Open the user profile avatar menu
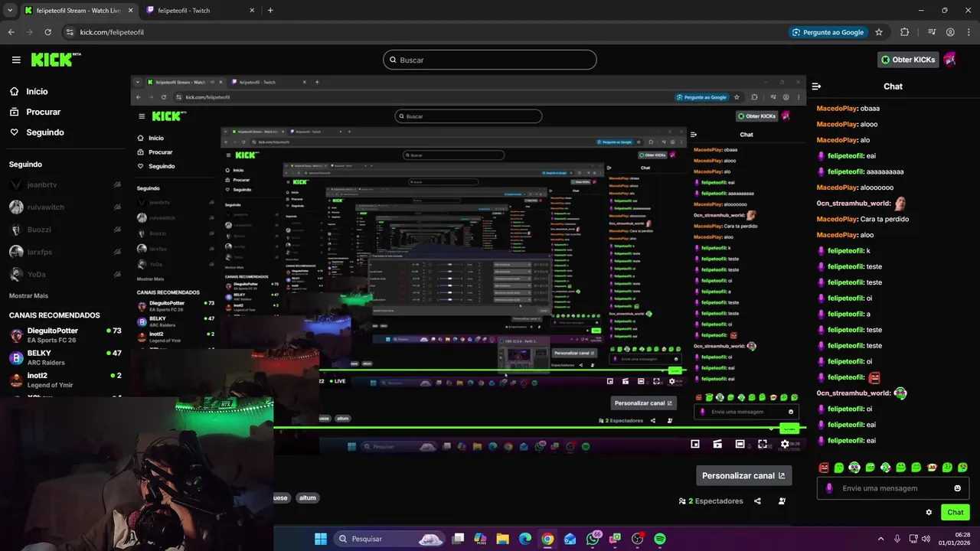Viewport: 980px width, 551px height. click(950, 60)
